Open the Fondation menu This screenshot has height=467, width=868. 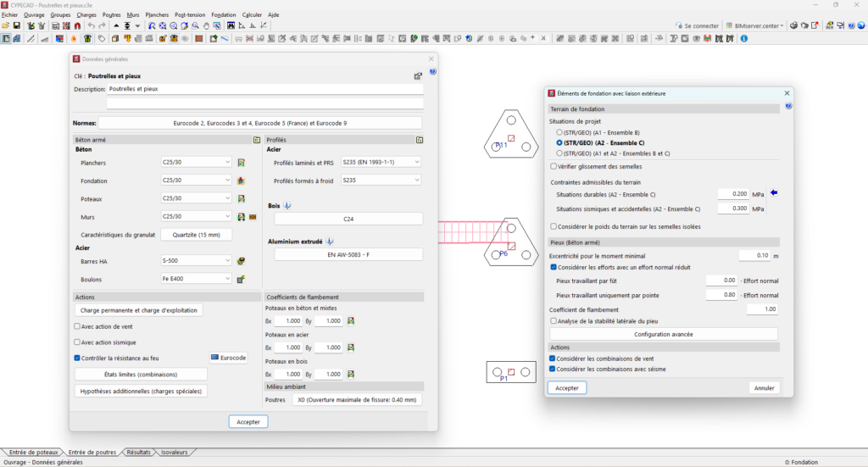pos(224,15)
